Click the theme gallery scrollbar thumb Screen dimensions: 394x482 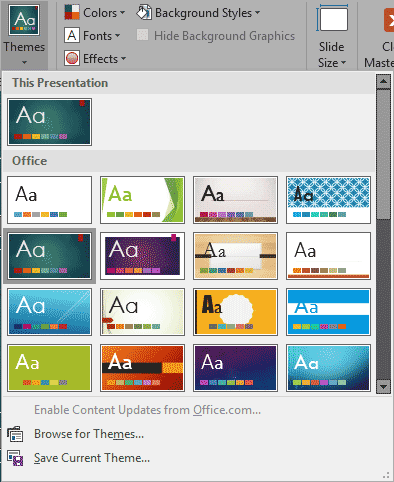(383, 154)
